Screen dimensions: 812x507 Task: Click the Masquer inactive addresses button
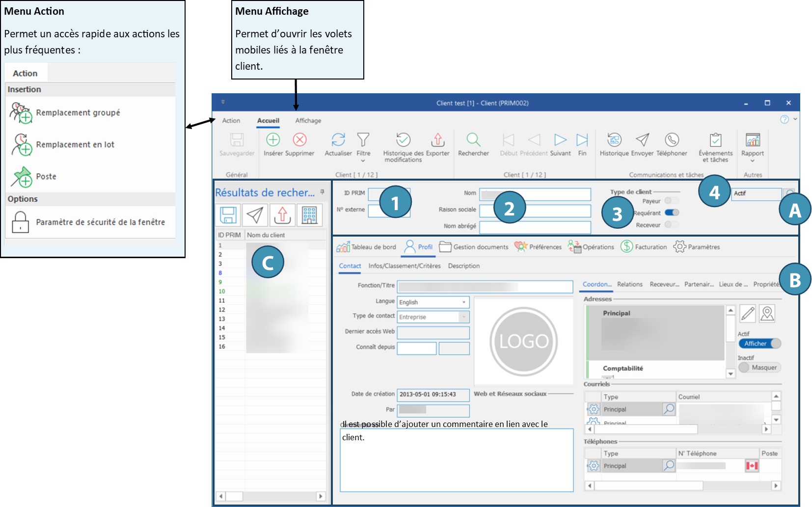coord(759,368)
